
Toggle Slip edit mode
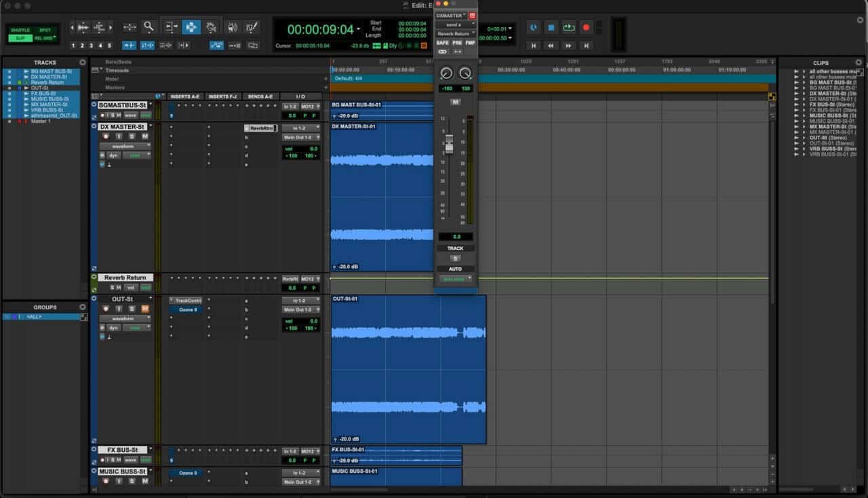point(20,38)
